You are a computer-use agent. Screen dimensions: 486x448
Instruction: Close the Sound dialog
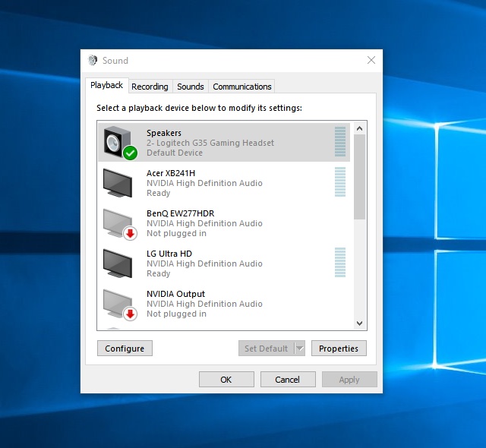coord(371,60)
